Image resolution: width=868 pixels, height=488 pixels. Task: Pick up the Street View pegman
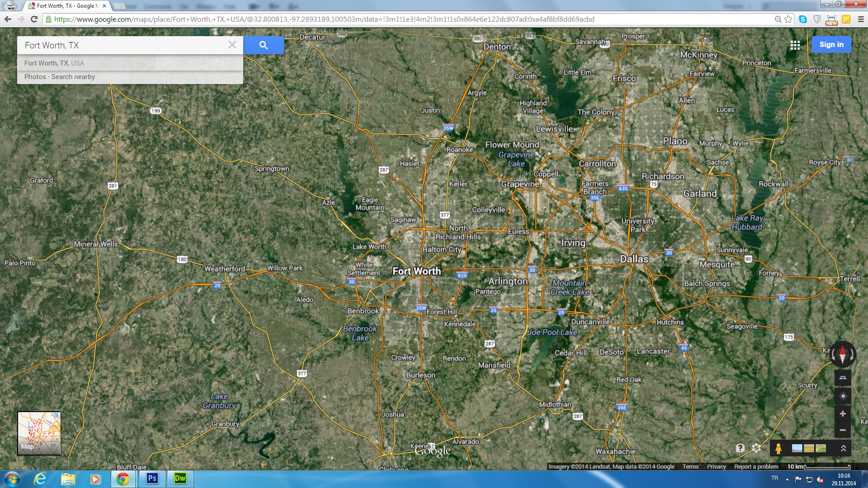click(x=778, y=448)
